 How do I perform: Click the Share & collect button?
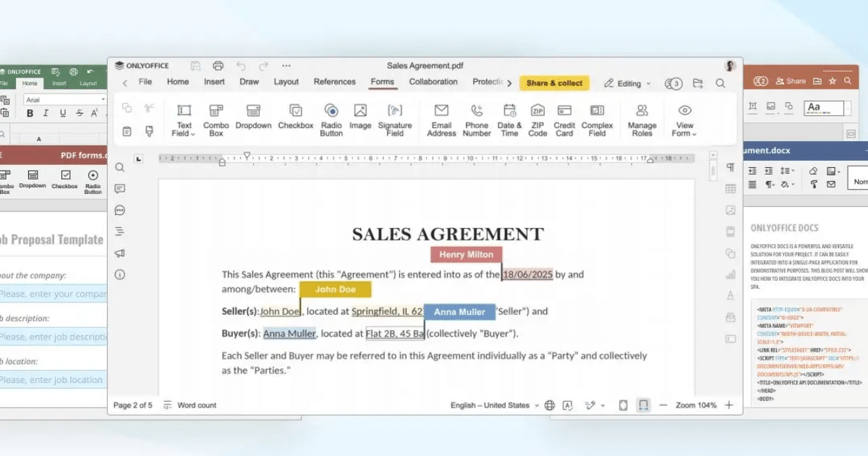pyautogui.click(x=554, y=83)
